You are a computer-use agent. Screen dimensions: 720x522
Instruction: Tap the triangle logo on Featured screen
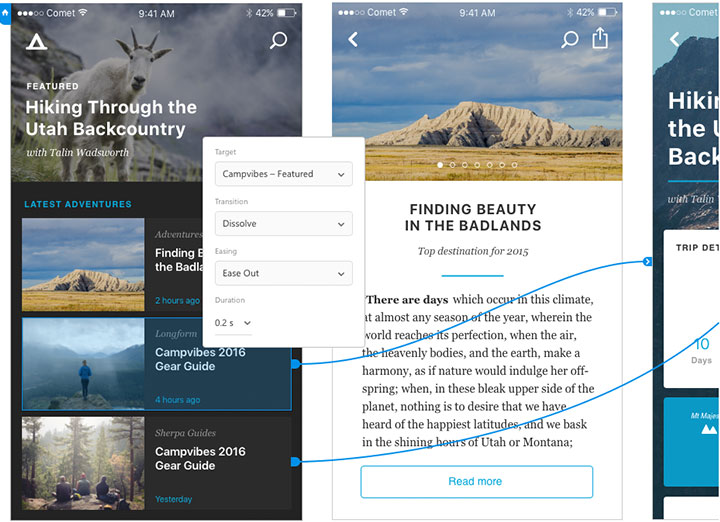coord(36,41)
